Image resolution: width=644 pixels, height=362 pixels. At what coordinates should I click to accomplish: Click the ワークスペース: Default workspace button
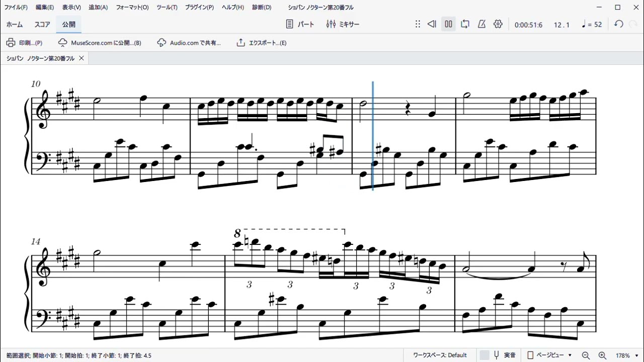click(x=440, y=355)
